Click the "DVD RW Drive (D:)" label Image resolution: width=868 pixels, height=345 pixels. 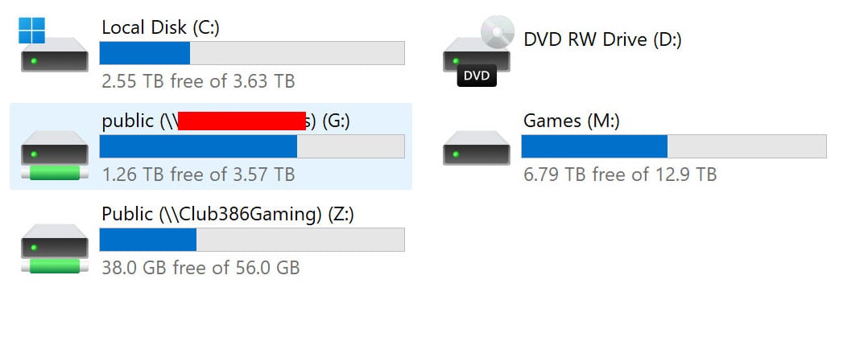coord(602,39)
